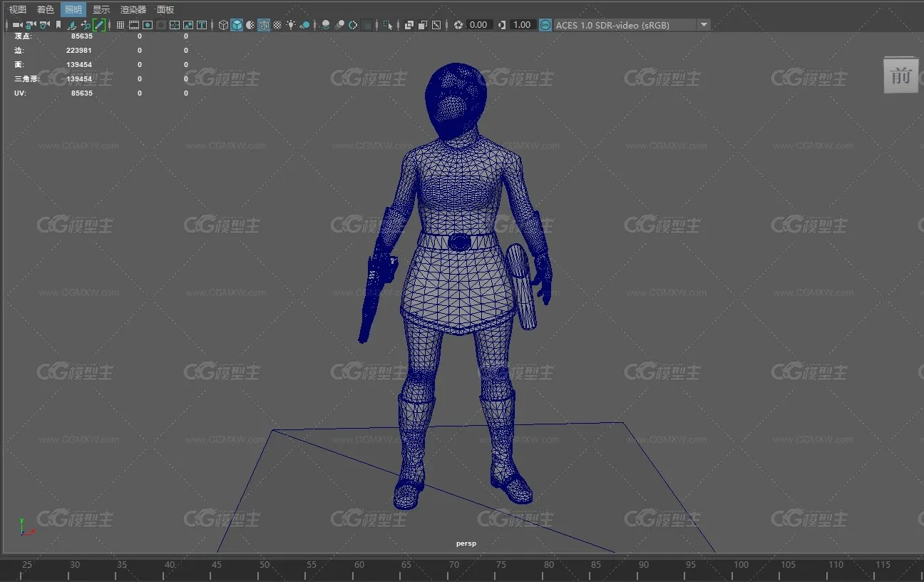Click the persp camera label
924x582 pixels.
[466, 543]
